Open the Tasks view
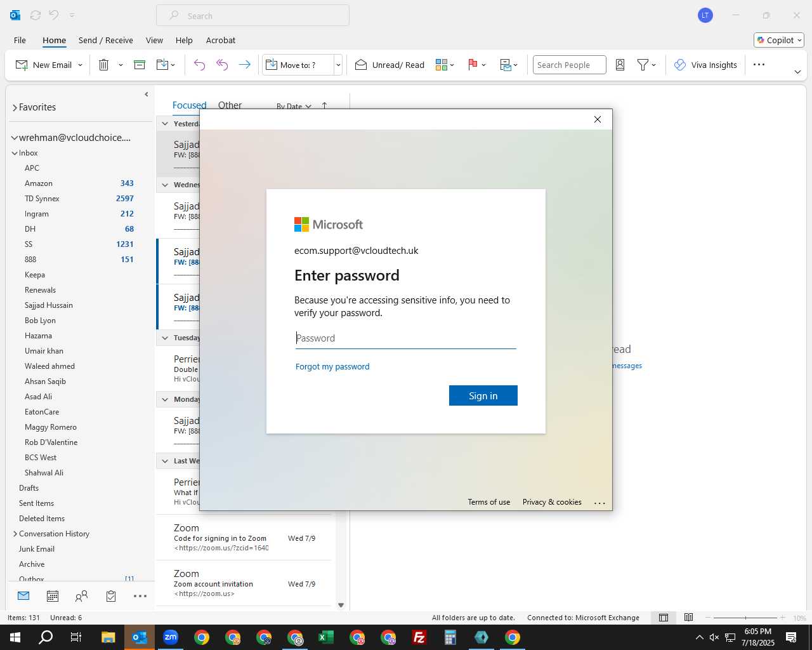This screenshot has height=650, width=812. (111, 596)
